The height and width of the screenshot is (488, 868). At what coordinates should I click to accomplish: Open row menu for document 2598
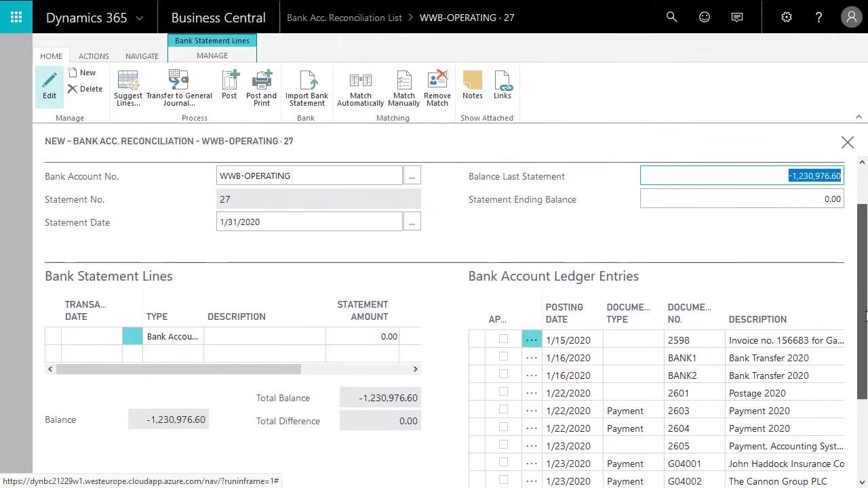[532, 340]
